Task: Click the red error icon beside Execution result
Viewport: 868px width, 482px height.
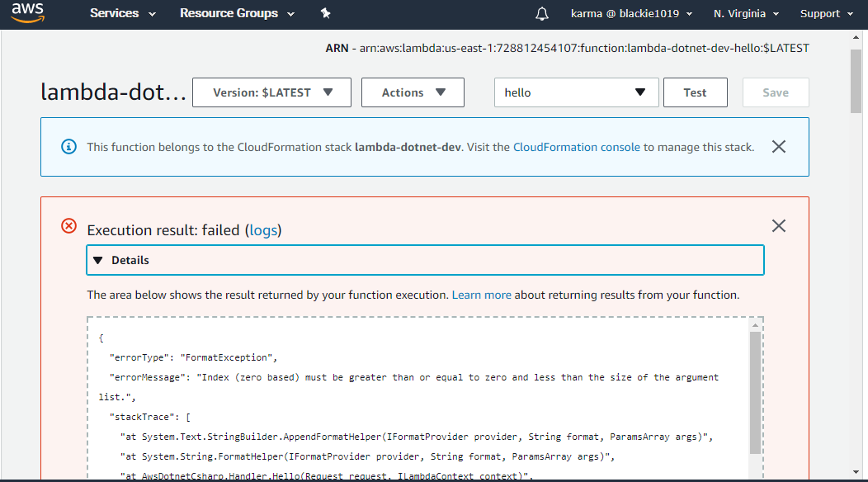Action: [x=69, y=226]
